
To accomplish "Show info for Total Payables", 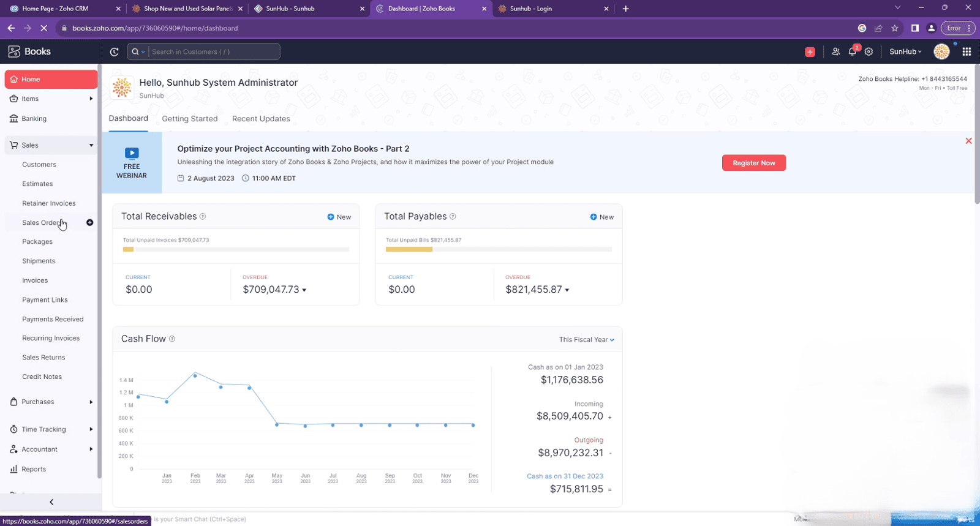I will (453, 217).
